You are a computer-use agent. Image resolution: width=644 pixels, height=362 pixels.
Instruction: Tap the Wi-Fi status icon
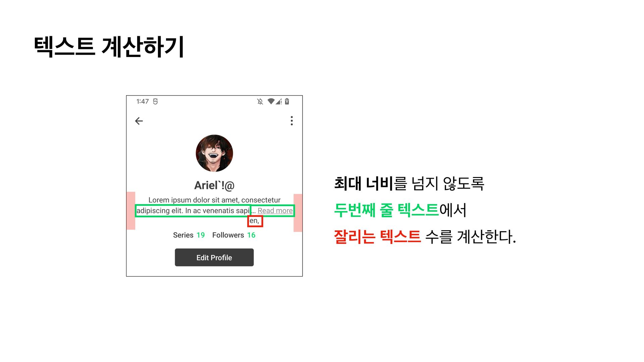tap(271, 101)
